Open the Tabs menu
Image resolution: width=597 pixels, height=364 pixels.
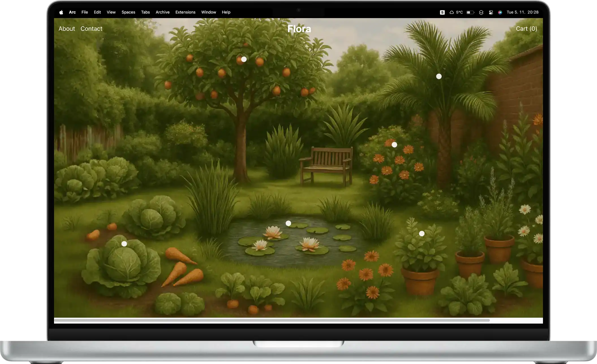(x=145, y=12)
